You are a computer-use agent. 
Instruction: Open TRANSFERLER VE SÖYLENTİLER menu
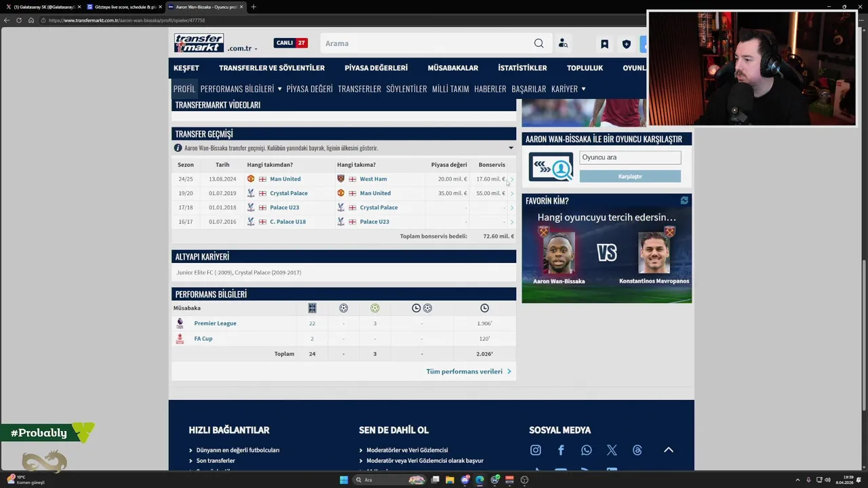pyautogui.click(x=272, y=68)
